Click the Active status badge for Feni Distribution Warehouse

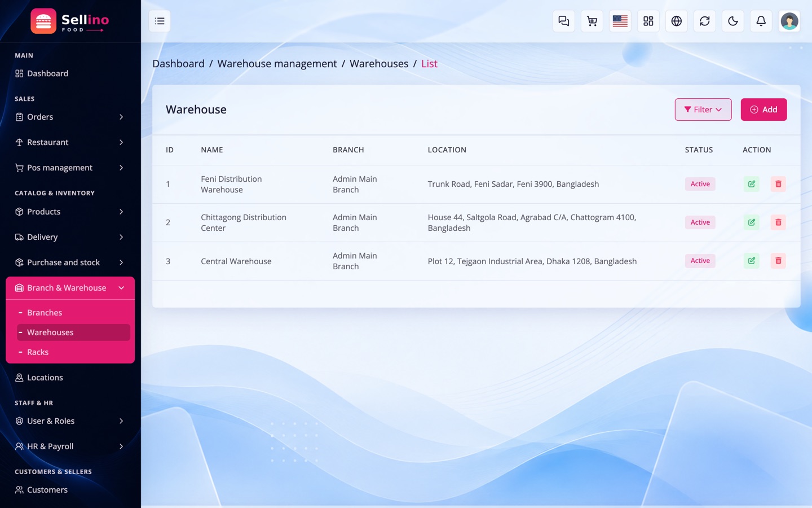[700, 184]
